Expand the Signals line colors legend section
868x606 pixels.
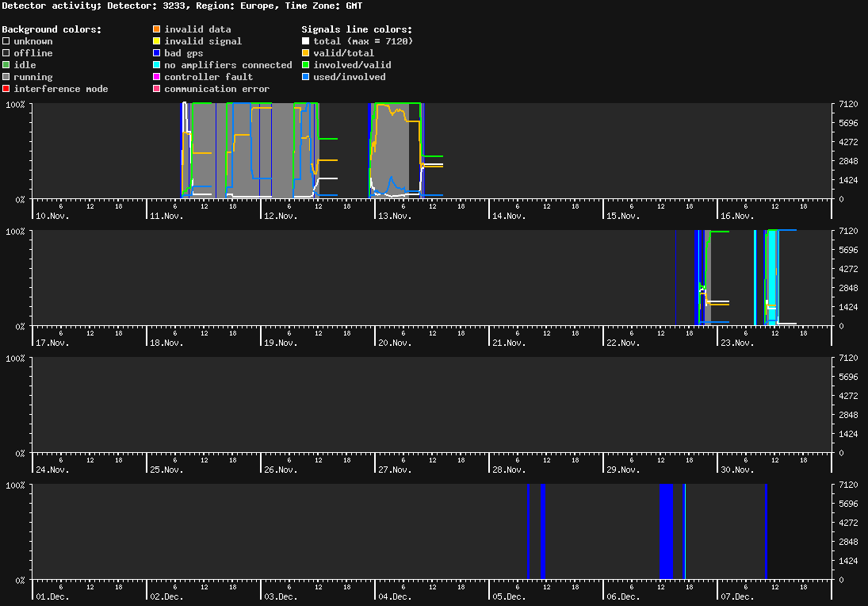tap(354, 29)
